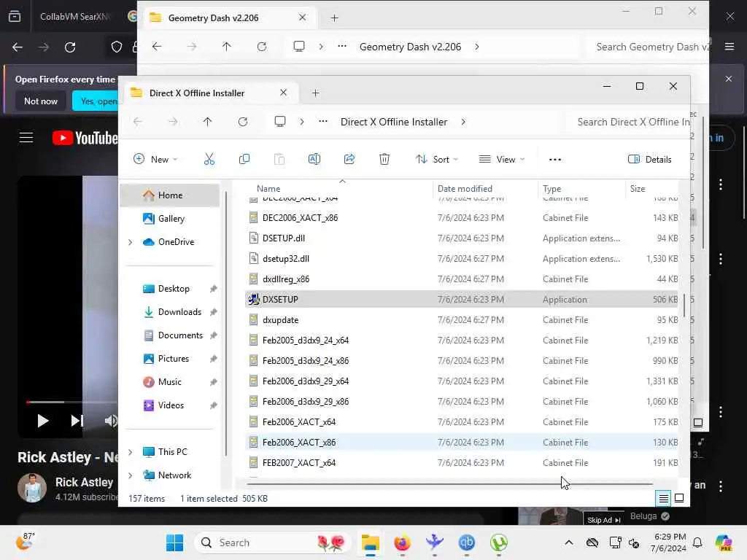Click the Copy icon in Explorer toolbar
747x560 pixels.
coord(244,159)
